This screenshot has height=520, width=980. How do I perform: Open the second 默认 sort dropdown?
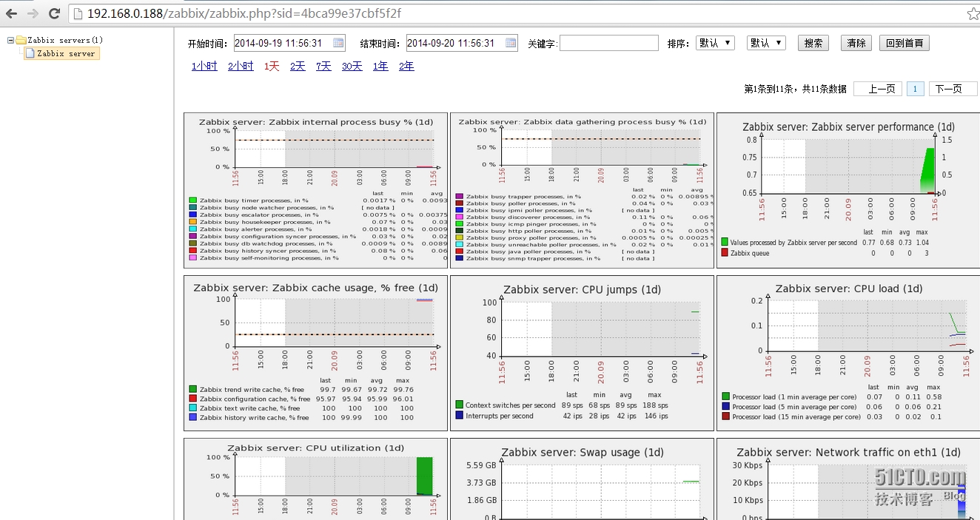pyautogui.click(x=765, y=43)
